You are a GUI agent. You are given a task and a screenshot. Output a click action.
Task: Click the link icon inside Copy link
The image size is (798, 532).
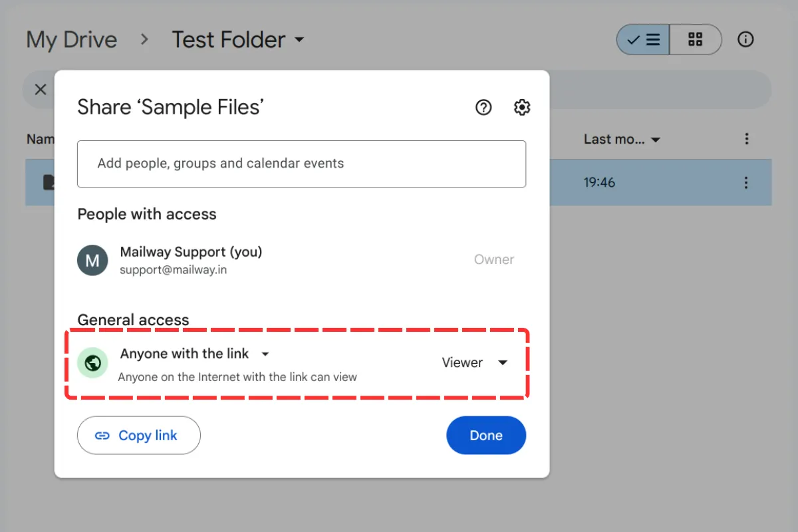coord(104,435)
